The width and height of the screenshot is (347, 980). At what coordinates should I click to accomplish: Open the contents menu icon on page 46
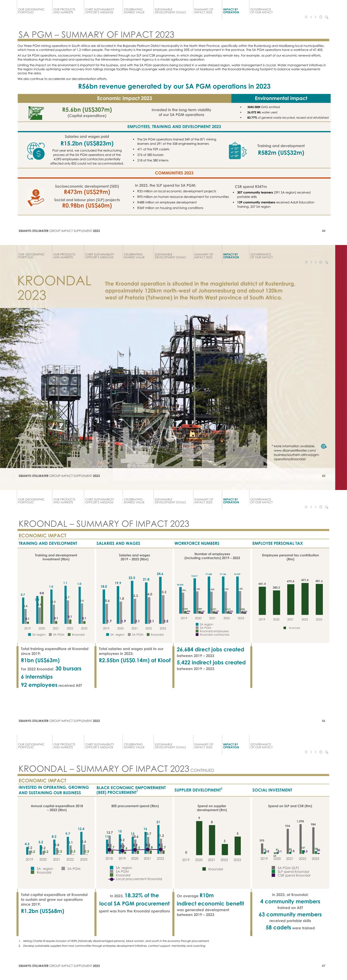tap(306, 507)
